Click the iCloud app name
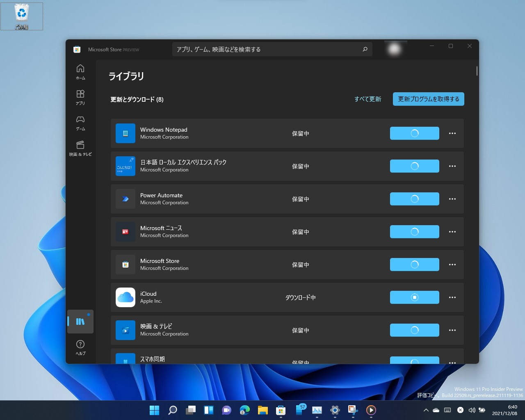This screenshot has width=525, height=420. click(x=148, y=294)
